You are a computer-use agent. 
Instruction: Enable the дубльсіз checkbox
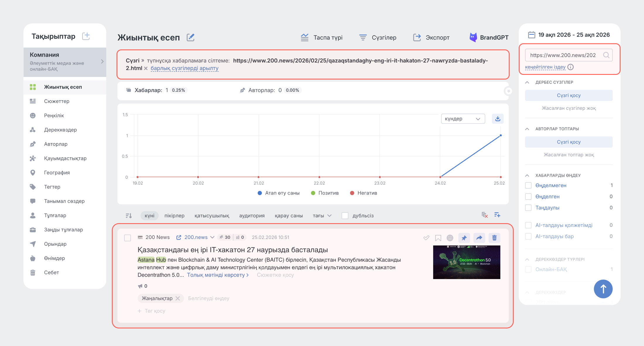(x=345, y=216)
